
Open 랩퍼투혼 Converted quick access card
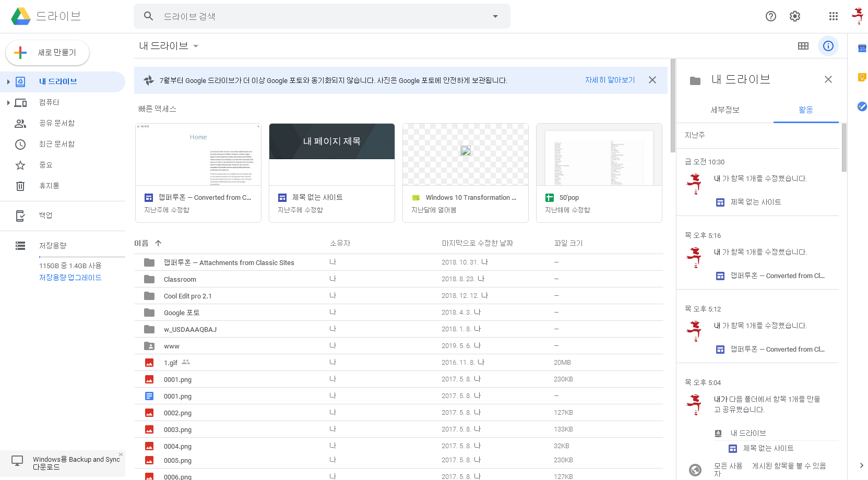tap(198, 173)
